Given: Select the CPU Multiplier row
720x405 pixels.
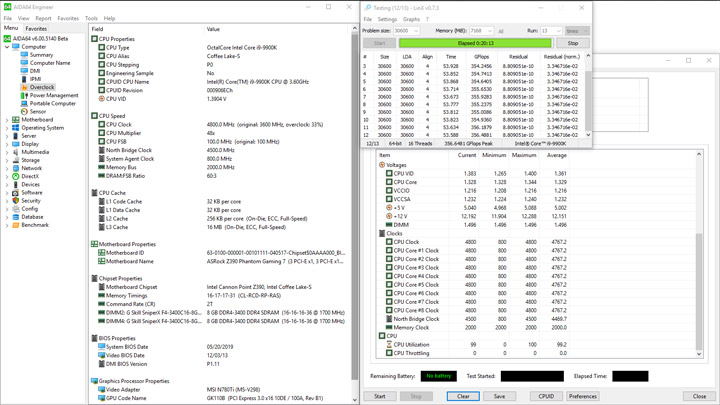Looking at the screenshot, I should click(220, 133).
